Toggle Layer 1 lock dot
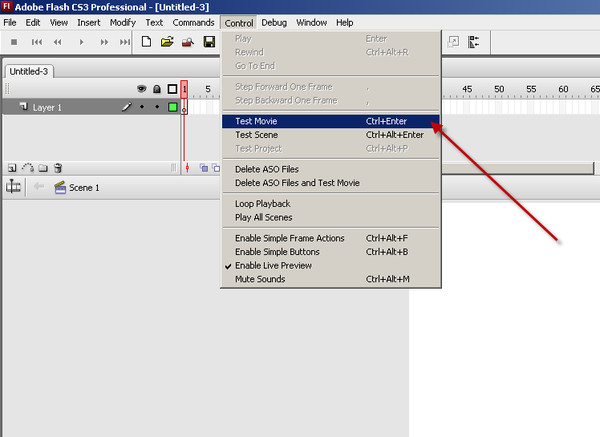600x437 pixels. click(157, 107)
